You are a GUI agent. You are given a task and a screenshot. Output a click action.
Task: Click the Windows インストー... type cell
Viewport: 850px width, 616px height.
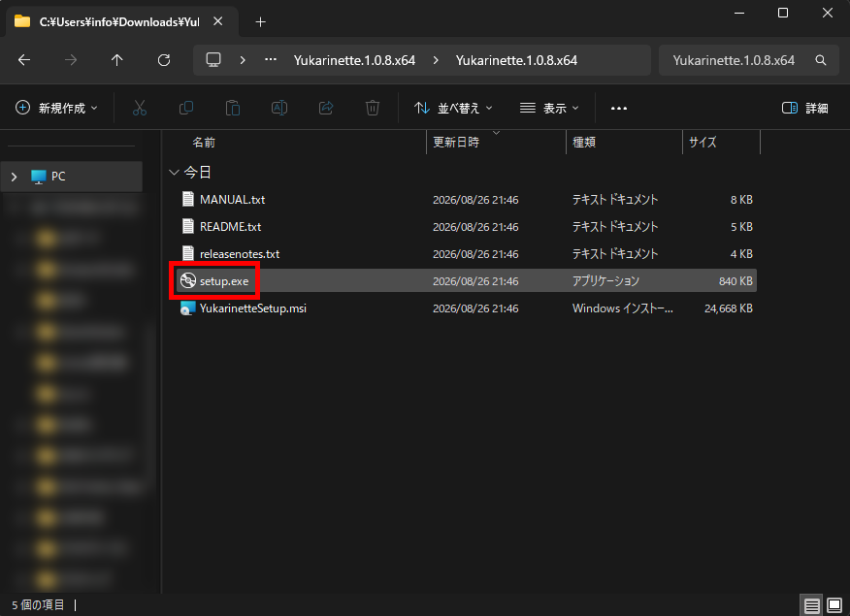(x=622, y=308)
